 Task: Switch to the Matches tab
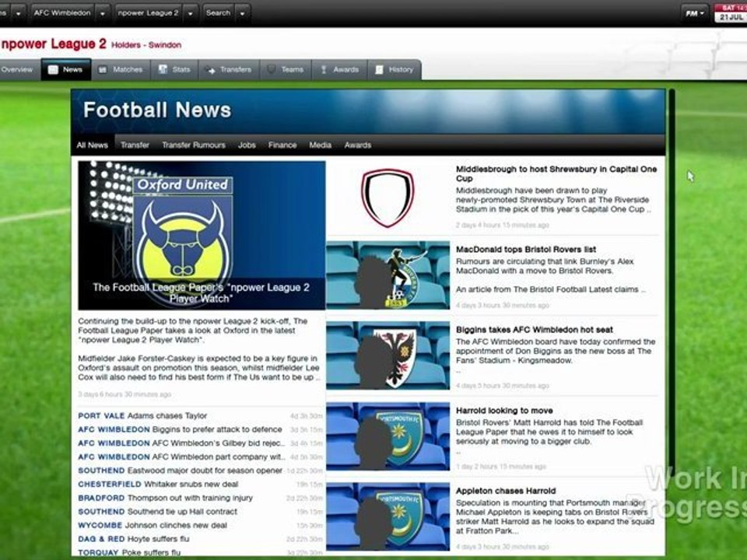pos(121,69)
